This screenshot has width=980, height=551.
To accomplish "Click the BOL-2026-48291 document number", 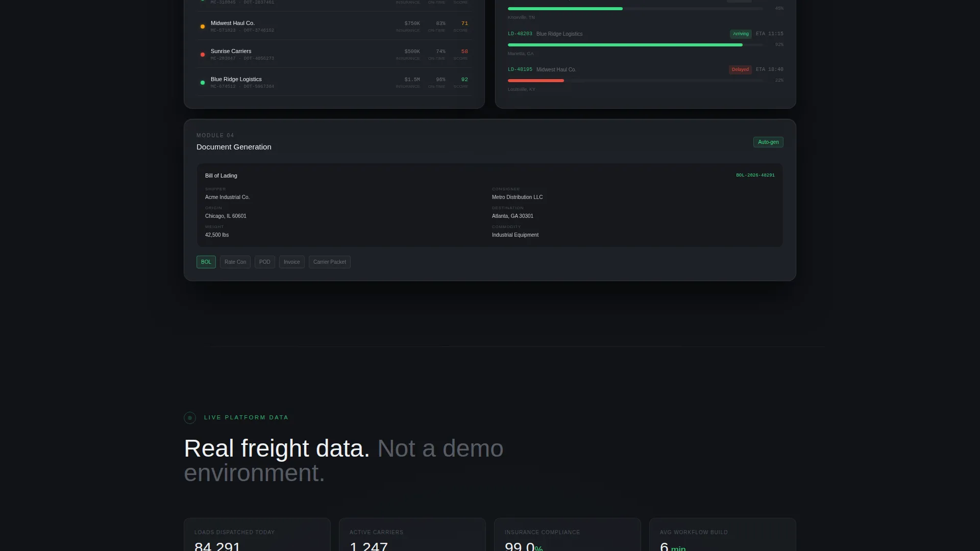I will point(755,176).
